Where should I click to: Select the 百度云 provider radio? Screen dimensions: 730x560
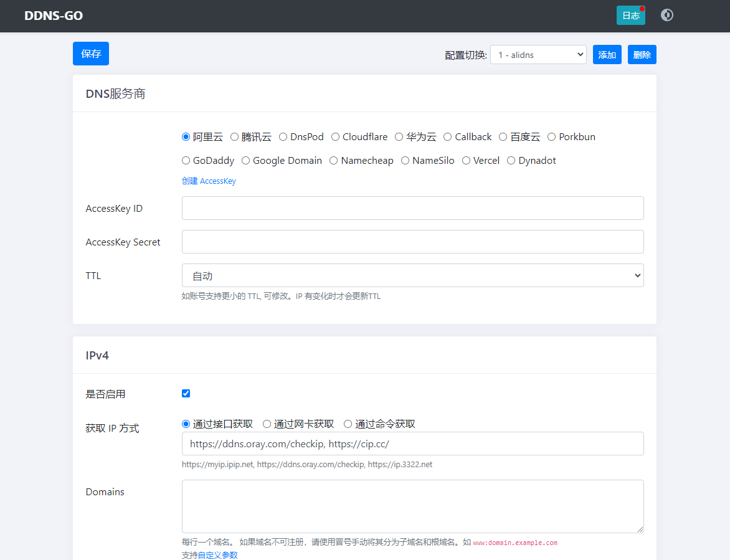[x=503, y=137]
